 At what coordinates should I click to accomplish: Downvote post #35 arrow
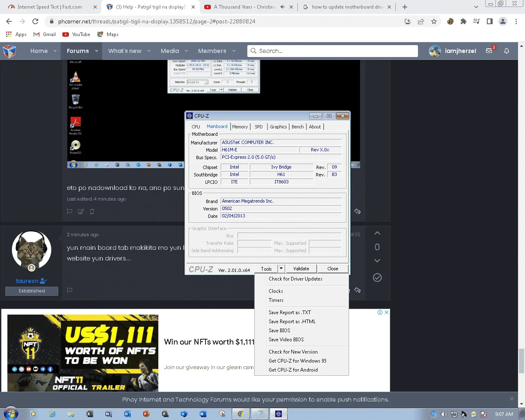377,261
